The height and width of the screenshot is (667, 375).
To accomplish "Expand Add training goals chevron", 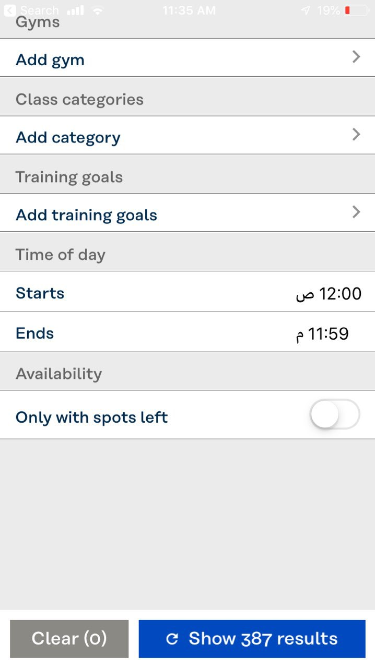I will coord(356,212).
